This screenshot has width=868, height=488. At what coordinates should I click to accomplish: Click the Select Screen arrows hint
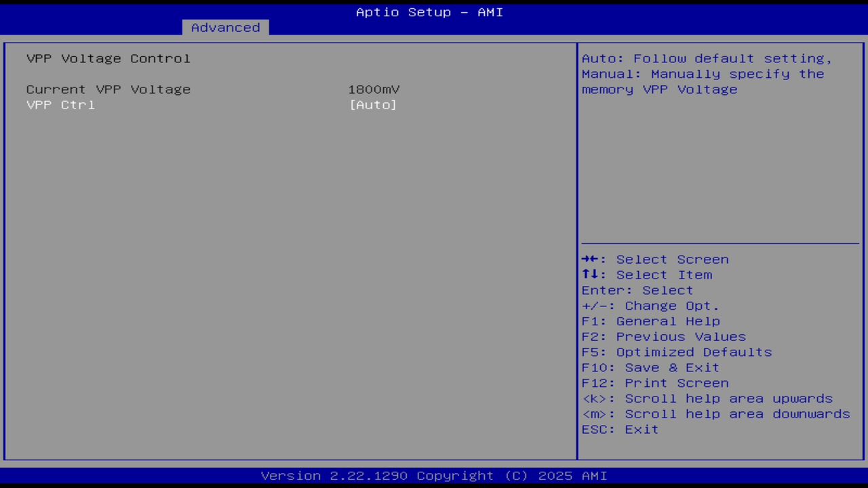654,259
